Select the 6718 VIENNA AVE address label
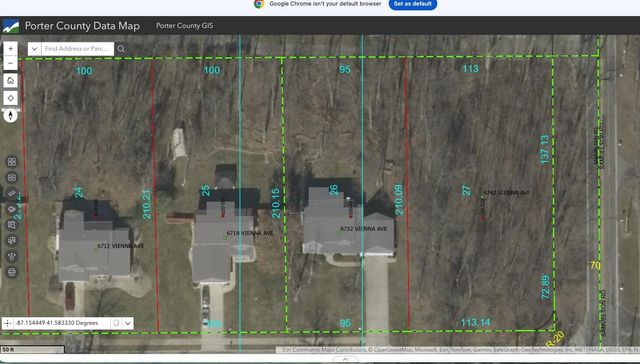The height and width of the screenshot is (364, 640). [x=250, y=233]
